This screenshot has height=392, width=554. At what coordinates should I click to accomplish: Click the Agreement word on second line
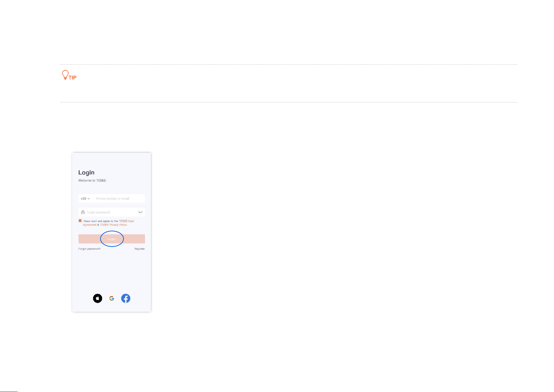(90, 225)
